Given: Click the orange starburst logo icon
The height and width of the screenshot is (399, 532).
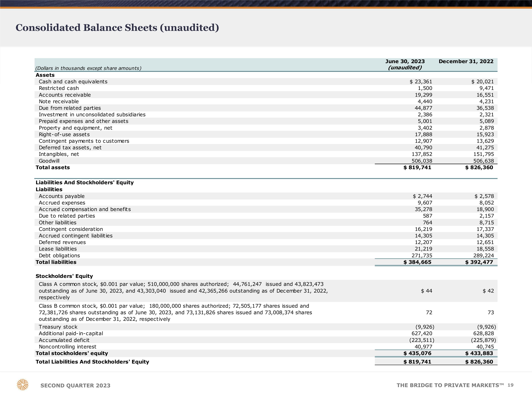Looking at the screenshot, I should [x=23, y=385].
